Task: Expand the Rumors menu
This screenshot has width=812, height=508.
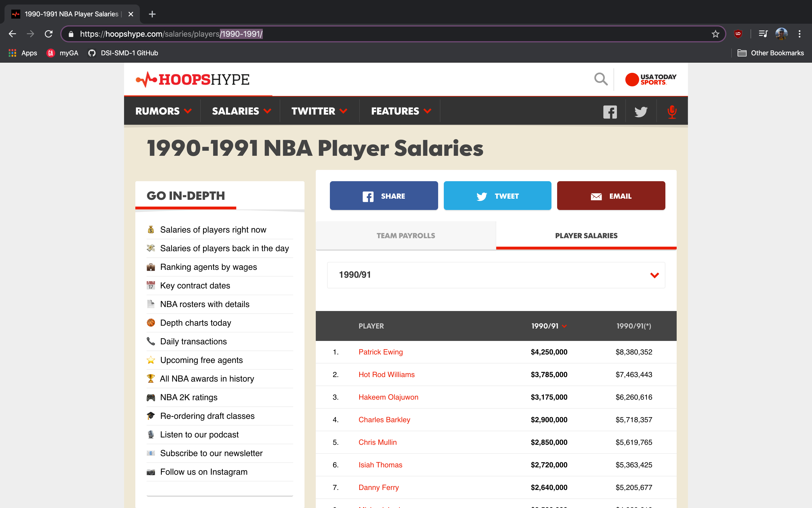Action: tap(164, 111)
